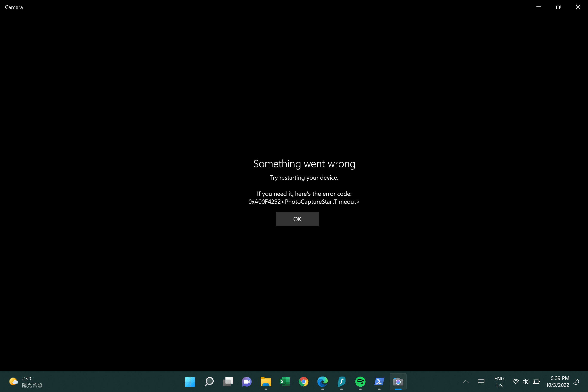The height and width of the screenshot is (392, 588).
Task: Switch to Excel on taskbar
Action: click(285, 381)
